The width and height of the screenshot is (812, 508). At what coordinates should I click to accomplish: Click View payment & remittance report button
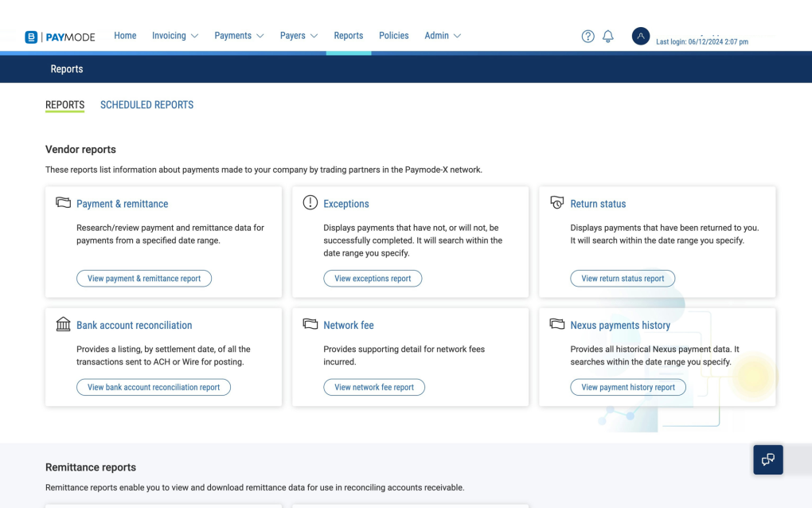[x=144, y=279]
